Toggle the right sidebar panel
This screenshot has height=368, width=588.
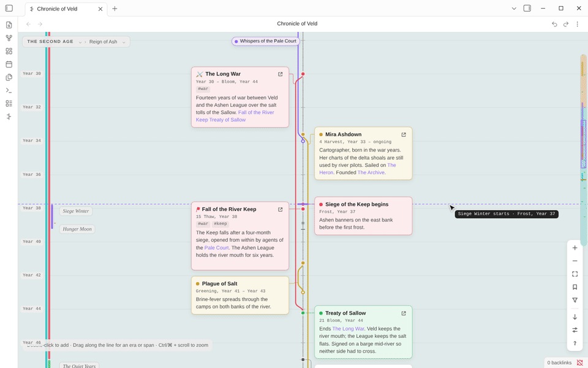527,8
